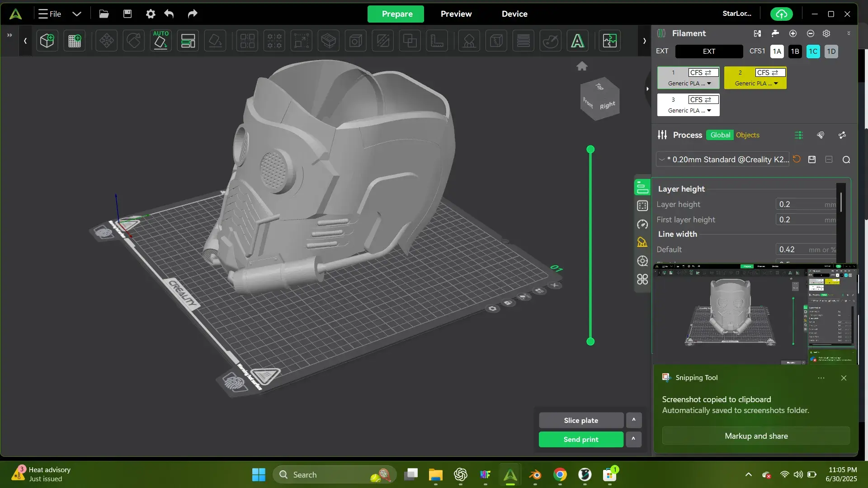Add a filament with plus icon
The width and height of the screenshot is (868, 488).
click(x=793, y=33)
